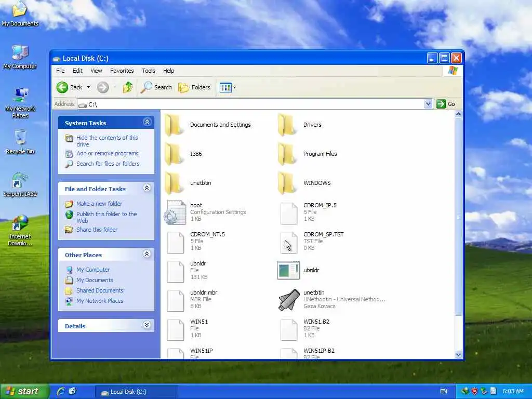Image resolution: width=532 pixels, height=399 pixels.
Task: Click the Up folder icon in toolbar
Action: [128, 87]
